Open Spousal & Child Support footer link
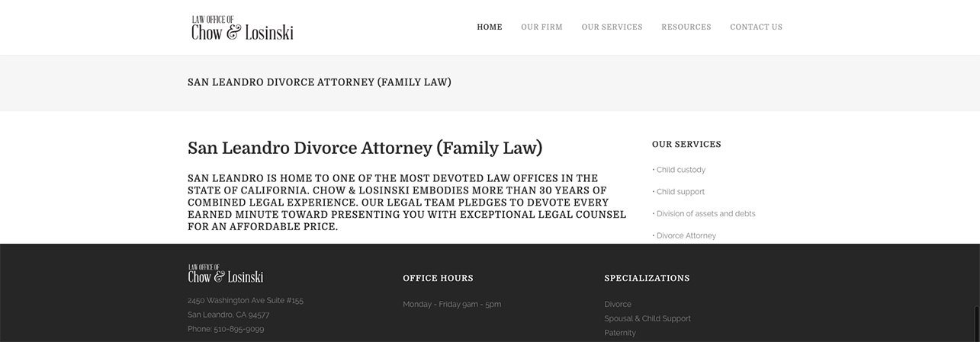The width and height of the screenshot is (980, 342). (x=647, y=318)
